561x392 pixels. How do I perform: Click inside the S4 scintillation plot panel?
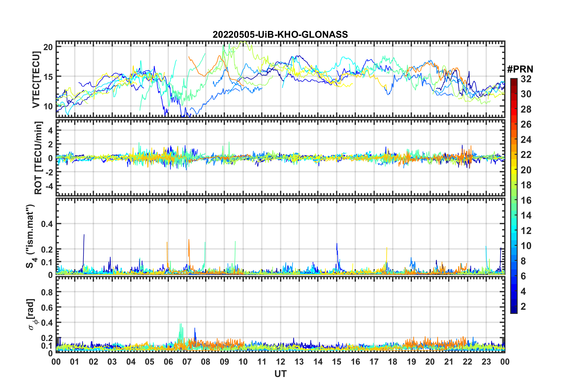click(x=280, y=236)
